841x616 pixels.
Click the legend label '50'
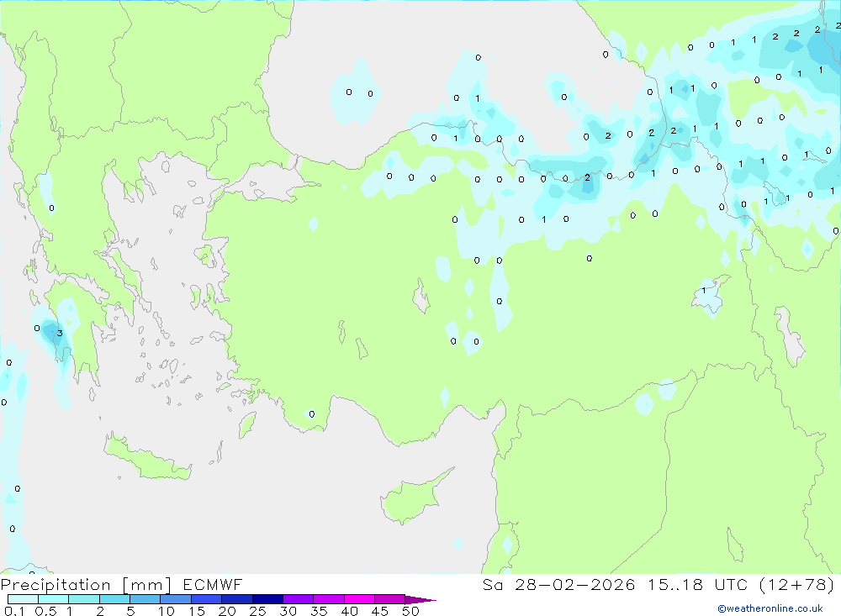tap(410, 611)
